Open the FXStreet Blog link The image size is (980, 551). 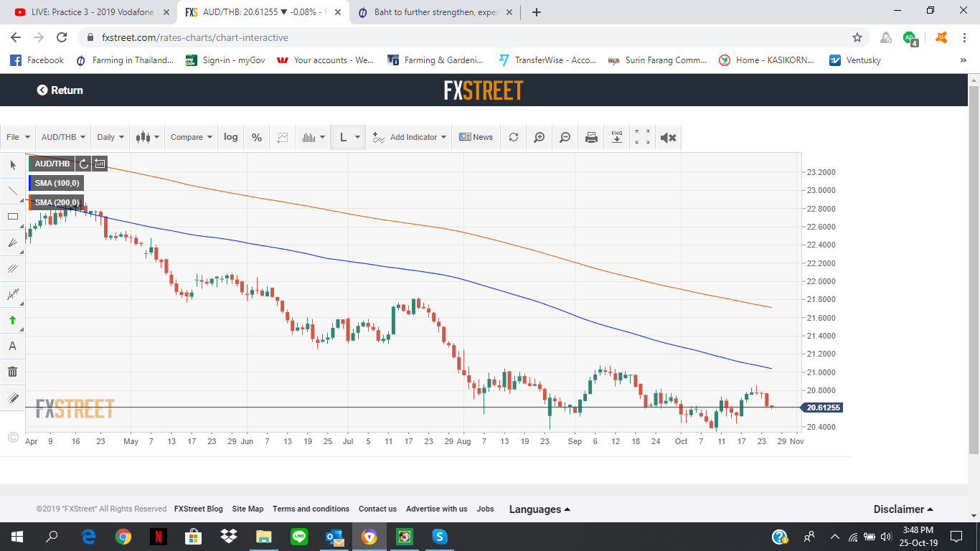tap(199, 509)
